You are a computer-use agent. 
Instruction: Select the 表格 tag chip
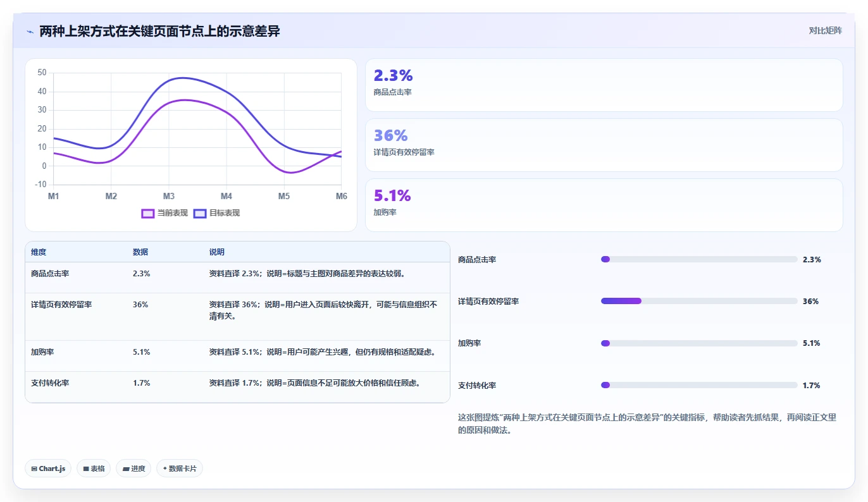94,468
